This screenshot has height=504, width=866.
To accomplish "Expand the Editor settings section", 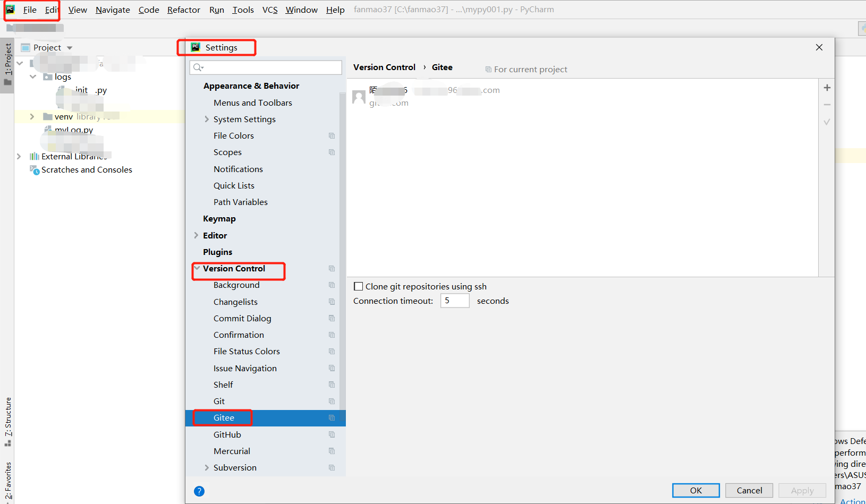I will (x=196, y=235).
